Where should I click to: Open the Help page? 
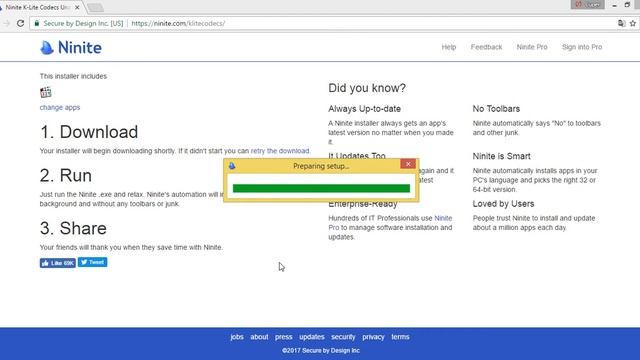click(449, 47)
